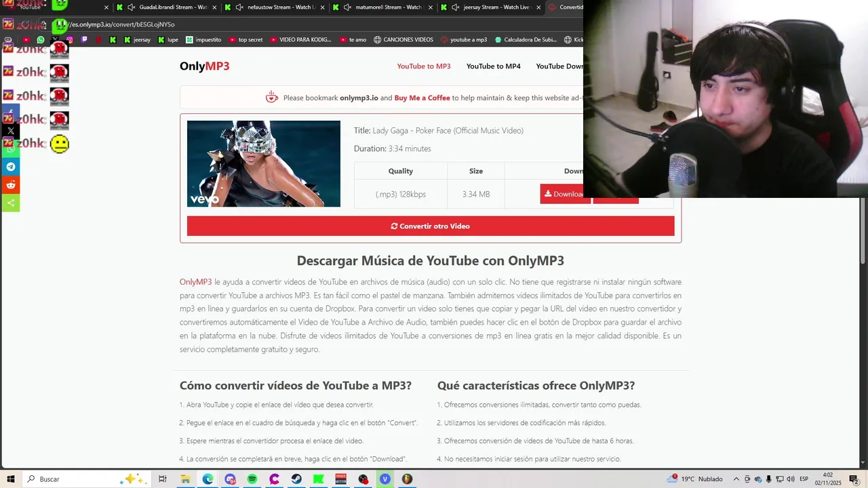Open the network icon in system tray
868x488 pixels.
(x=780, y=479)
